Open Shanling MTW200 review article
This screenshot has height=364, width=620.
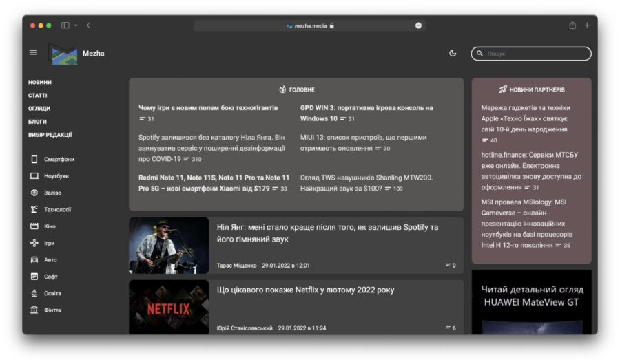tap(366, 183)
